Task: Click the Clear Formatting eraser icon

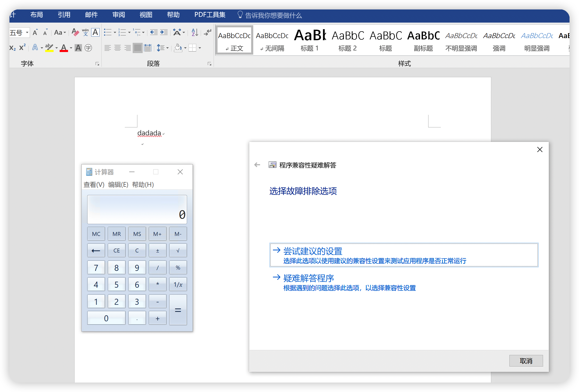Action: (75, 32)
